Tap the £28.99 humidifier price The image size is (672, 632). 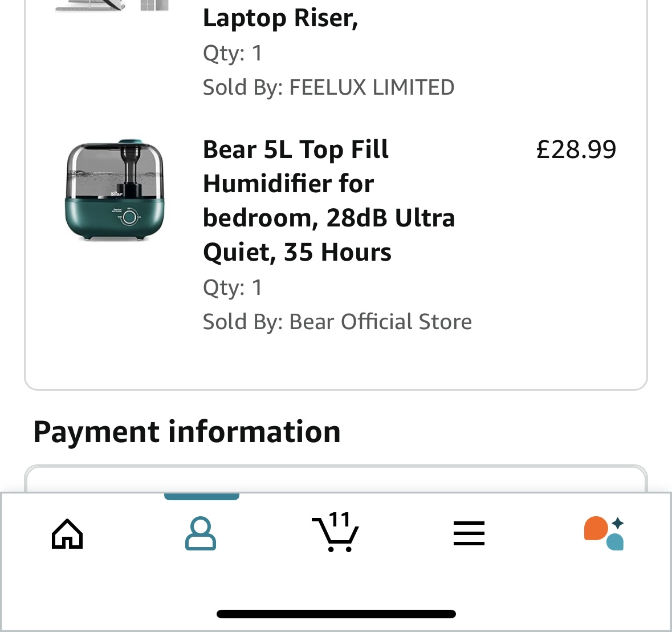[x=576, y=149]
